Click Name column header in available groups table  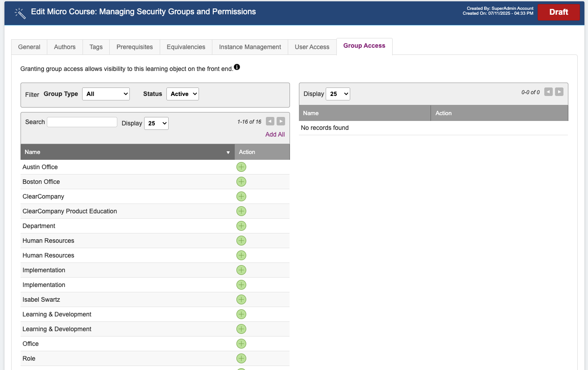coord(128,152)
